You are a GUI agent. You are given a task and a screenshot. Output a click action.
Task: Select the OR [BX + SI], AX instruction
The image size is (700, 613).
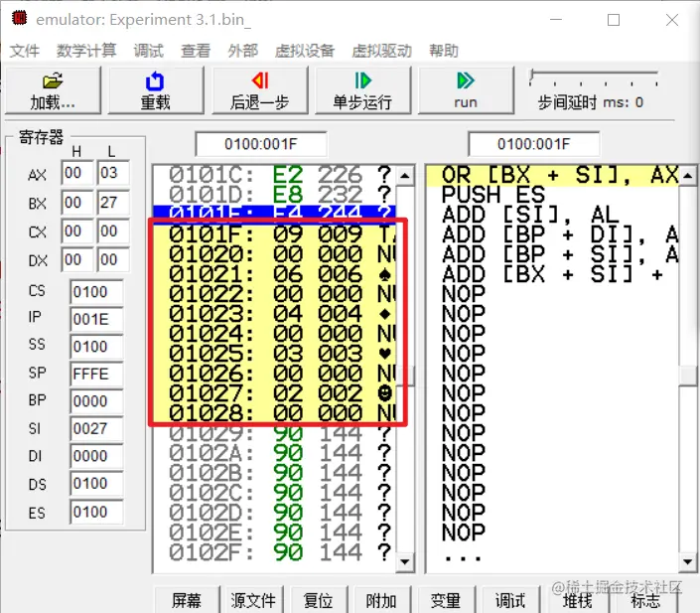[553, 175]
